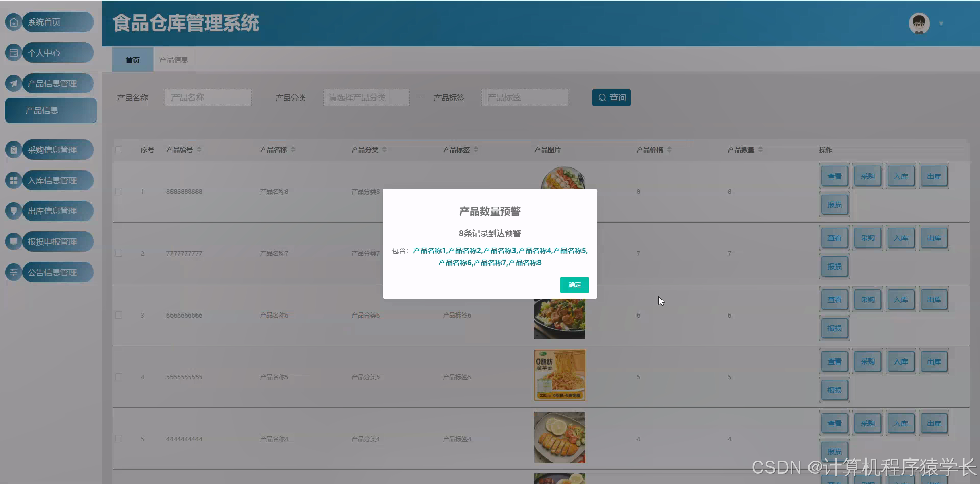The image size is (980, 484).
Task: Click the home icon beside 系统首页
Action: [x=14, y=22]
